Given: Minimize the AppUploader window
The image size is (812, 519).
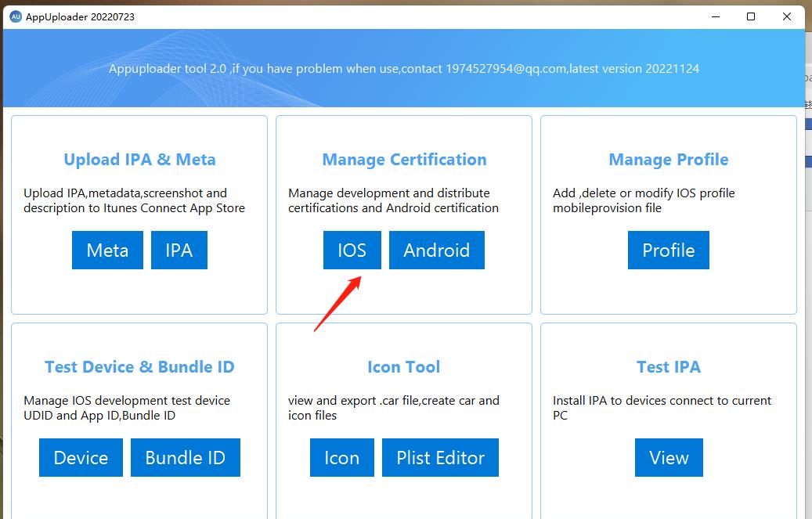Looking at the screenshot, I should pyautogui.click(x=715, y=16).
